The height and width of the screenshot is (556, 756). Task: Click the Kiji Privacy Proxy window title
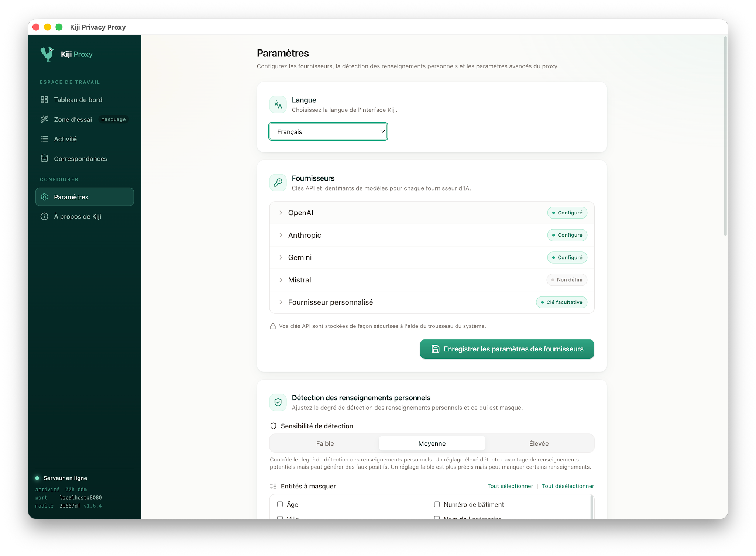[x=98, y=27]
